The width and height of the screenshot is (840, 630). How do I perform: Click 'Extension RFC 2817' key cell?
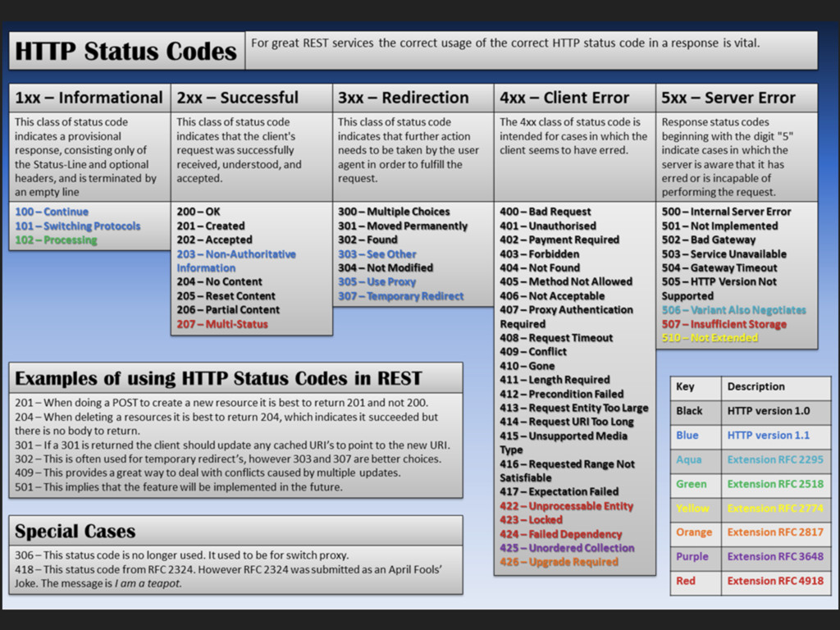776,532
